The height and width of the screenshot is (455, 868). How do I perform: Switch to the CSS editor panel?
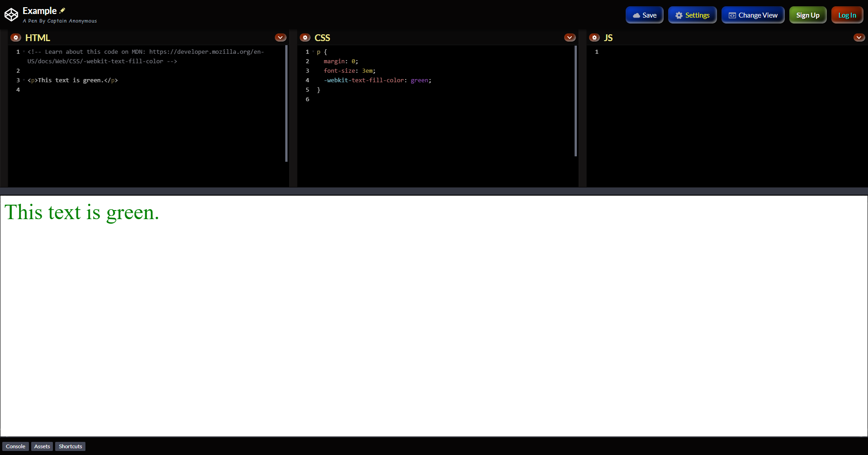coord(322,38)
